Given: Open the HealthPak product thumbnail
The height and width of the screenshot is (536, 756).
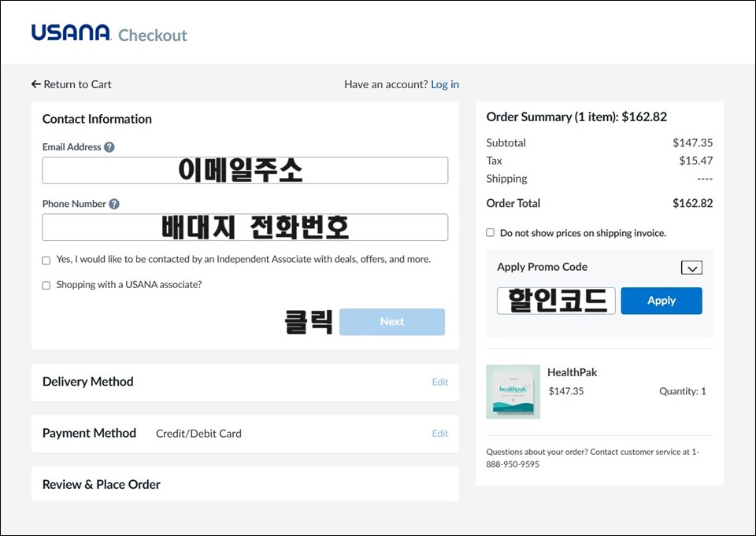Looking at the screenshot, I should pos(513,391).
